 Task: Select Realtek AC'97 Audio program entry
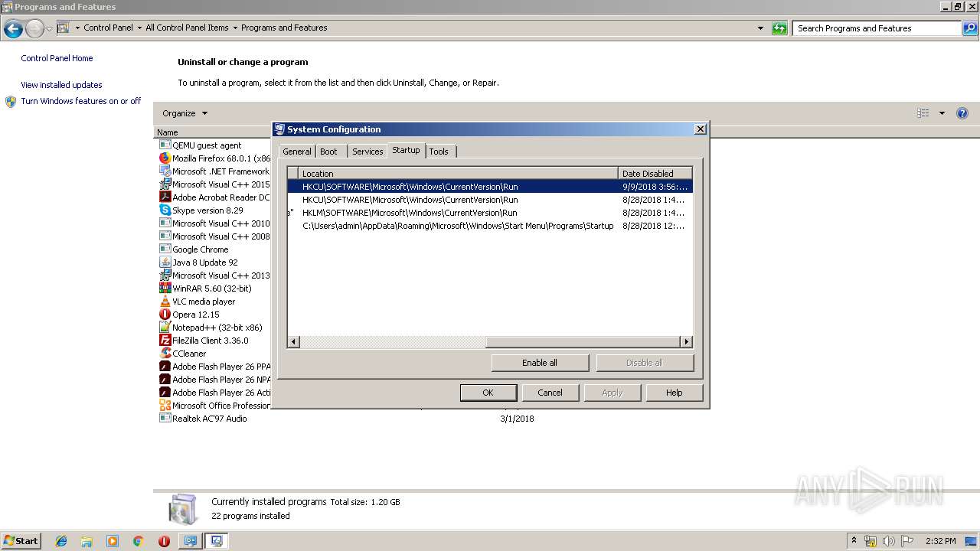(x=209, y=419)
